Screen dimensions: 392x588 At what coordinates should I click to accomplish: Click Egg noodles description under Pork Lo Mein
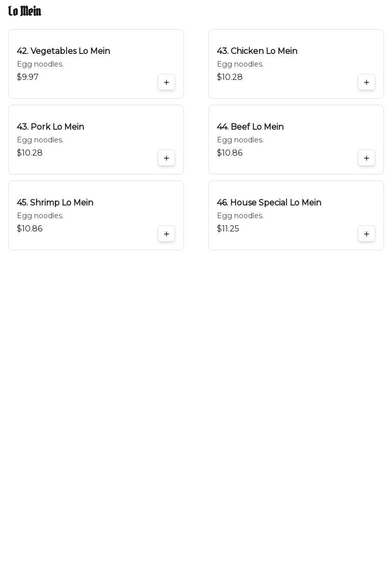tap(40, 140)
